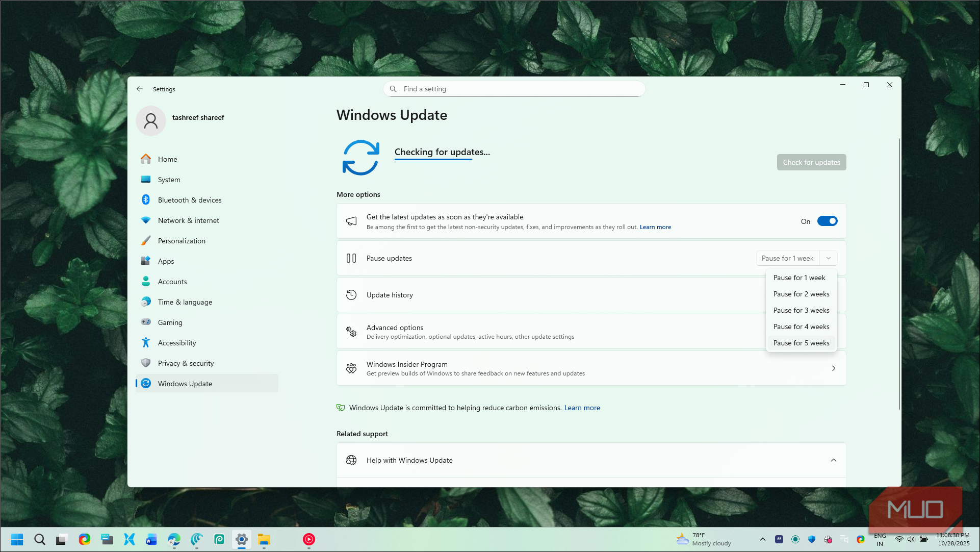Viewport: 980px width, 552px height.
Task: Expand the Pause updates dropdown arrow
Action: (x=829, y=259)
